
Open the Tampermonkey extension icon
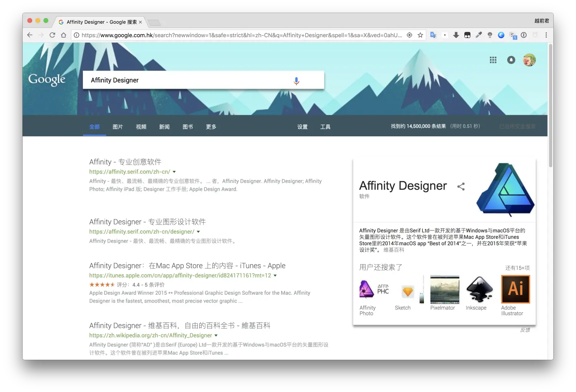pos(467,35)
